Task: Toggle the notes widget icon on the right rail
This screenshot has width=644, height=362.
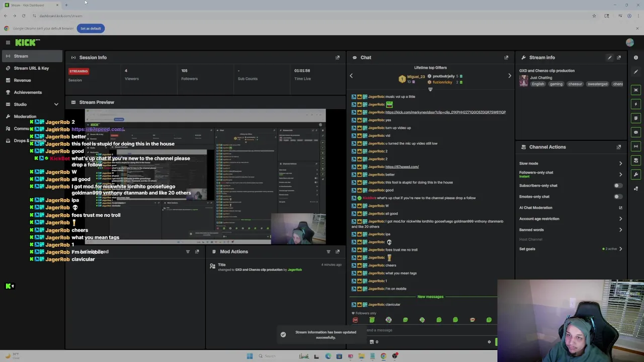Action: click(636, 118)
